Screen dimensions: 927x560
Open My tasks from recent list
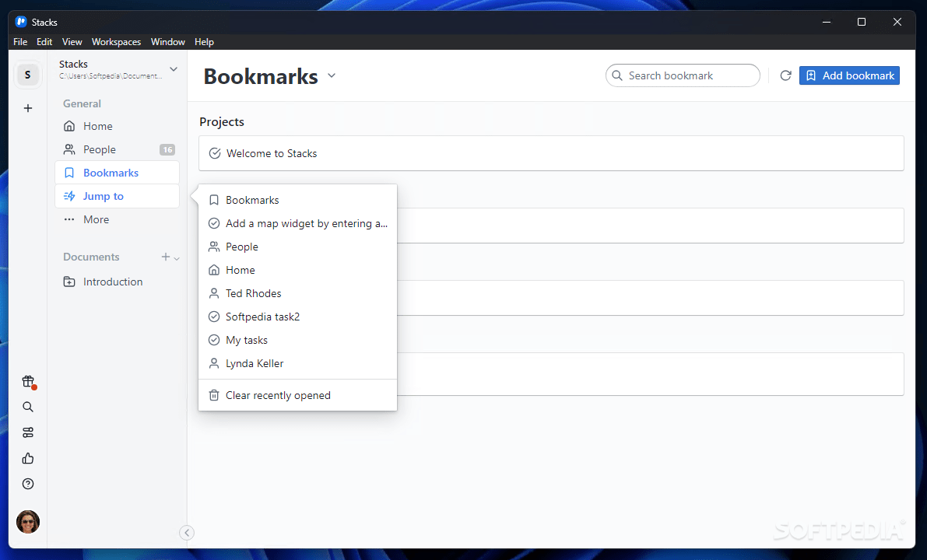297,340
